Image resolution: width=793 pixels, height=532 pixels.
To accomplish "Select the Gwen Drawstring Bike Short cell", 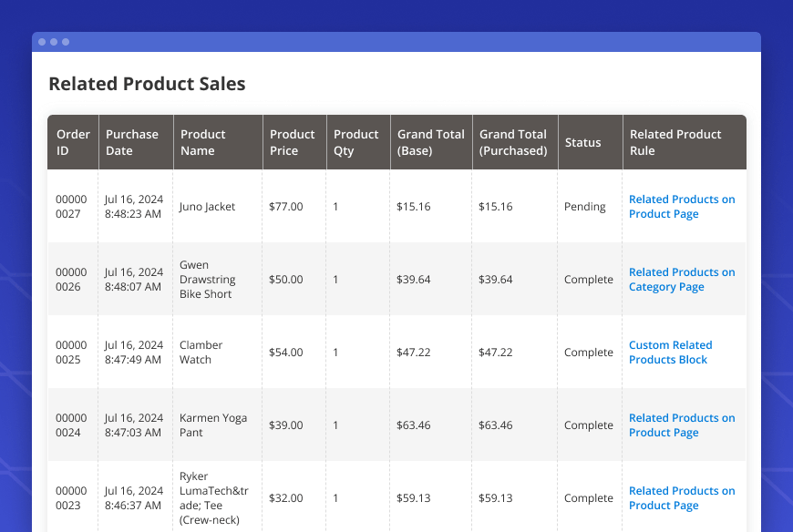I will (x=207, y=280).
